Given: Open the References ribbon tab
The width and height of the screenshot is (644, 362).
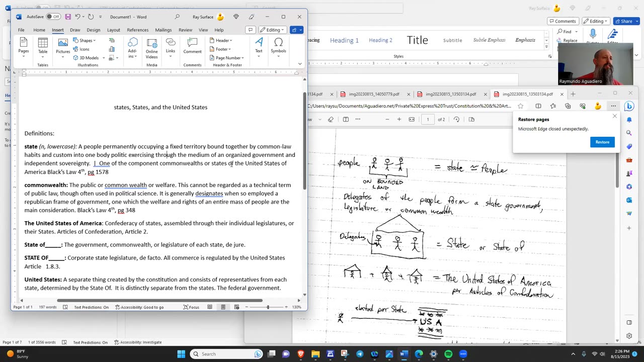Looking at the screenshot, I should [138, 30].
